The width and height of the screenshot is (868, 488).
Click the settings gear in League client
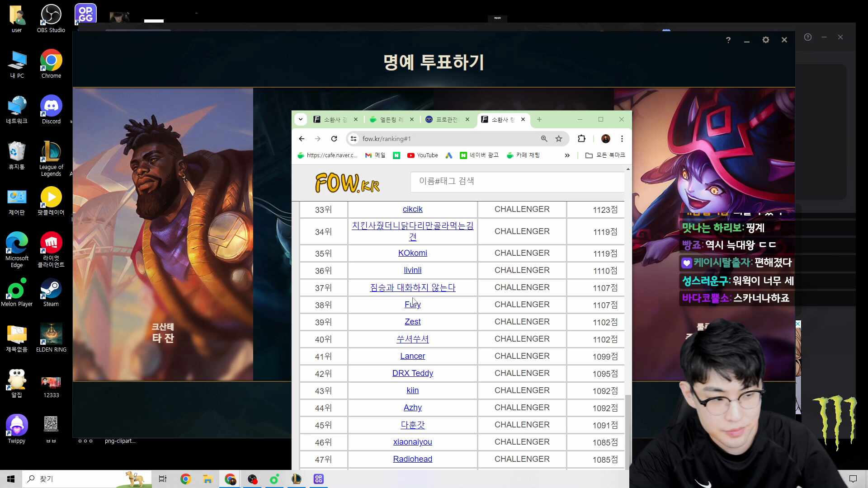765,40
